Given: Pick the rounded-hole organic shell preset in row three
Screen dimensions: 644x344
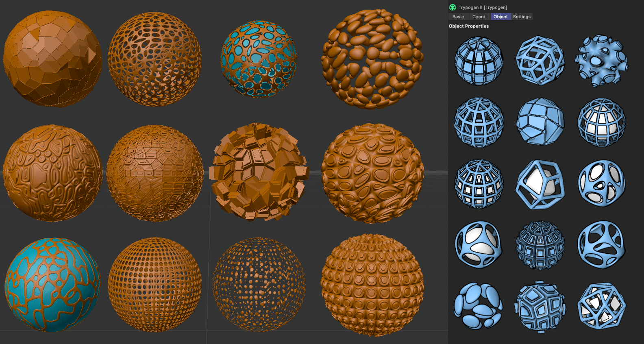Looking at the screenshot, I should [602, 183].
